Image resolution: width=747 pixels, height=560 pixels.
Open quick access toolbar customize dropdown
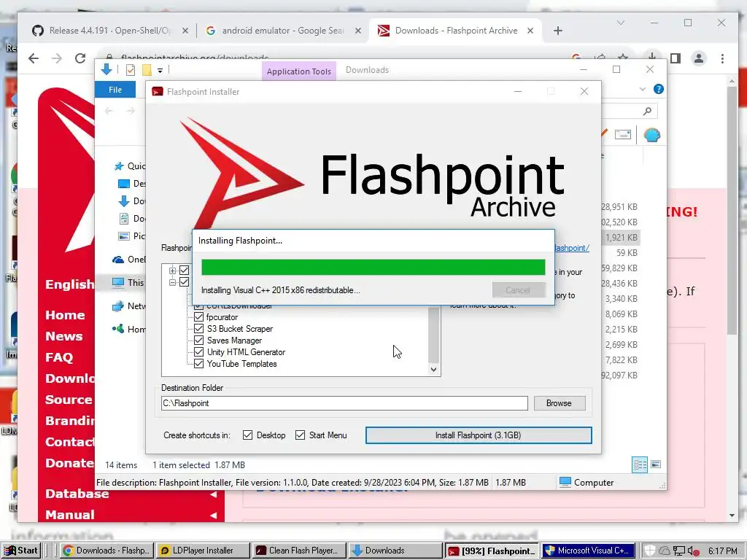pyautogui.click(x=160, y=71)
